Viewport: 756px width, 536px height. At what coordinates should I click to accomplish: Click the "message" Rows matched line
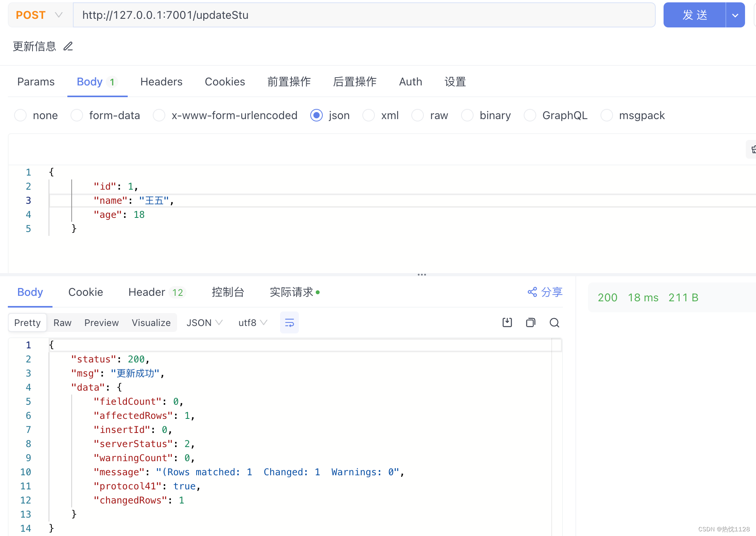tap(249, 472)
